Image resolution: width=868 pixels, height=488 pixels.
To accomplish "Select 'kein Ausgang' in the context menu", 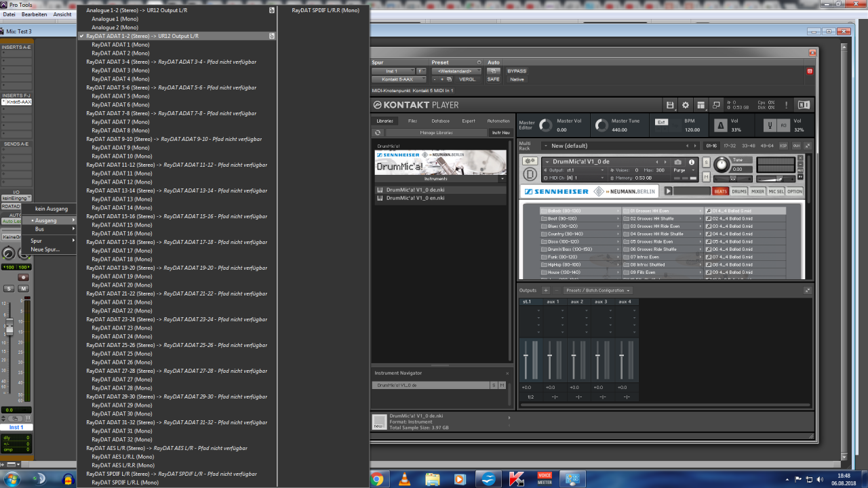I will [52, 209].
